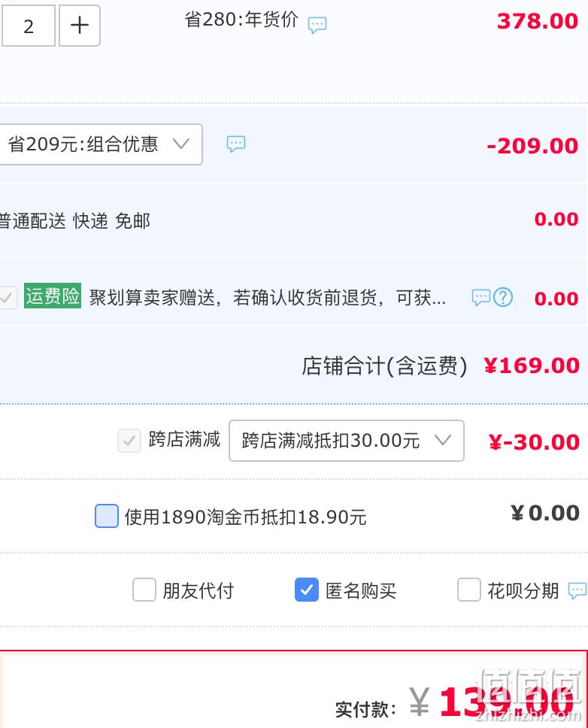588x728 pixels.
Task: Click the arrow in 跨店满减抵扣 dropdown
Action: 443,440
